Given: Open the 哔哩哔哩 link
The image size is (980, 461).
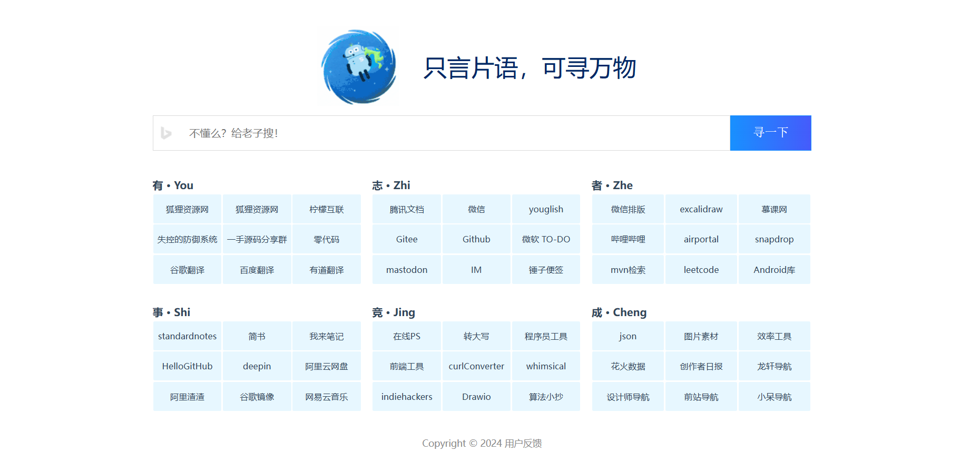Looking at the screenshot, I should [628, 239].
